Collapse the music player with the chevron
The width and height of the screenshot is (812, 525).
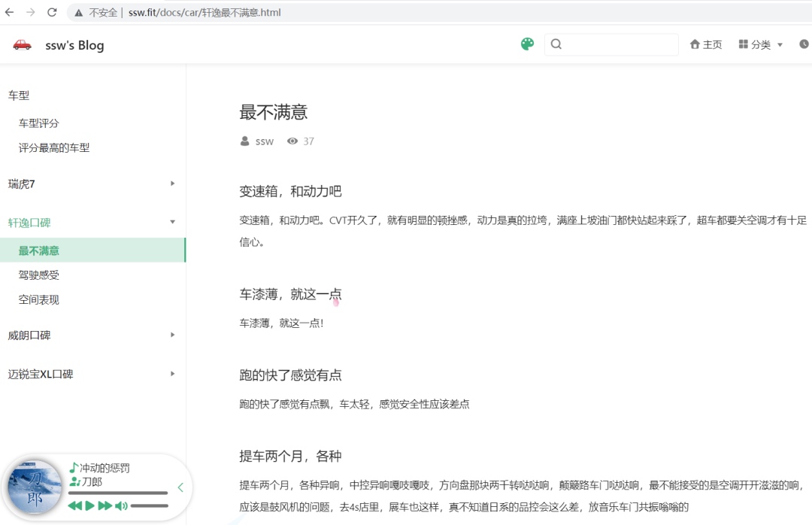click(x=180, y=488)
